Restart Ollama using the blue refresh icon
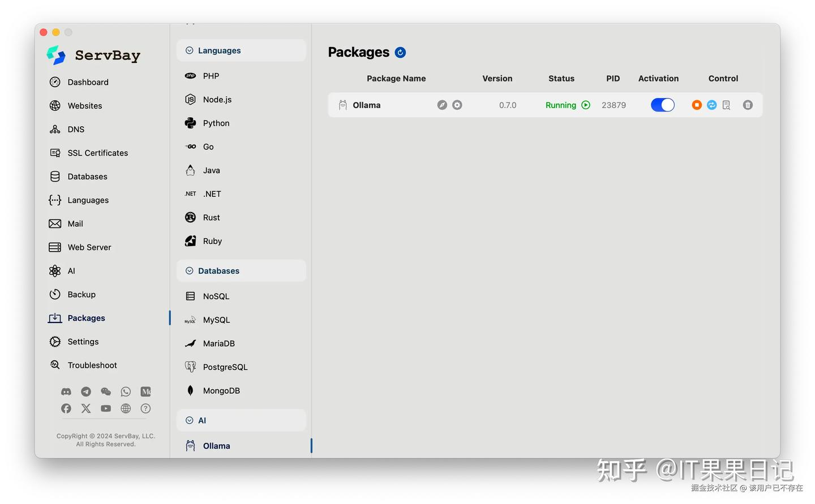 pos(711,105)
